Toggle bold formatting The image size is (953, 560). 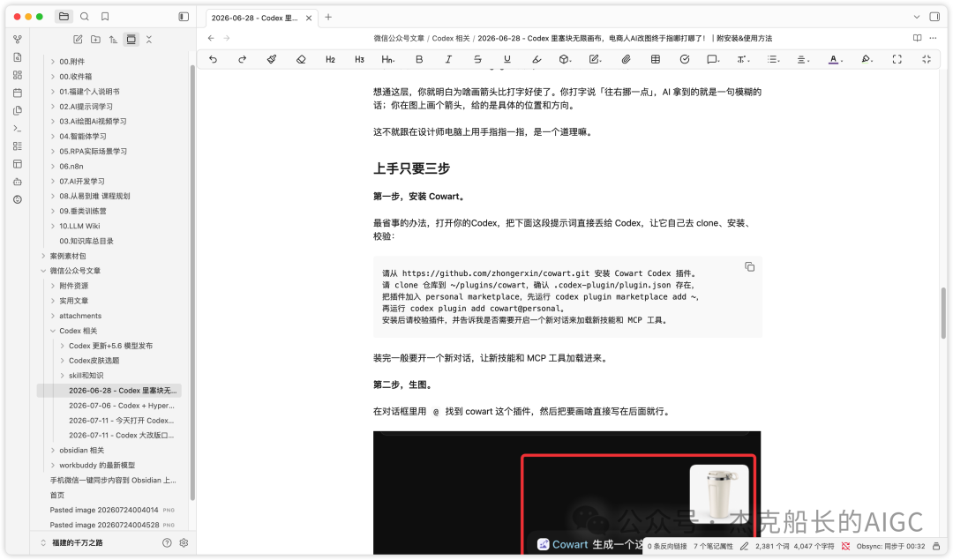(419, 59)
